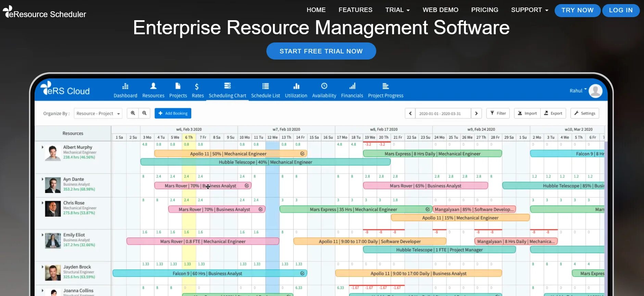Open the SUPPORT dropdown menu

coord(530,10)
